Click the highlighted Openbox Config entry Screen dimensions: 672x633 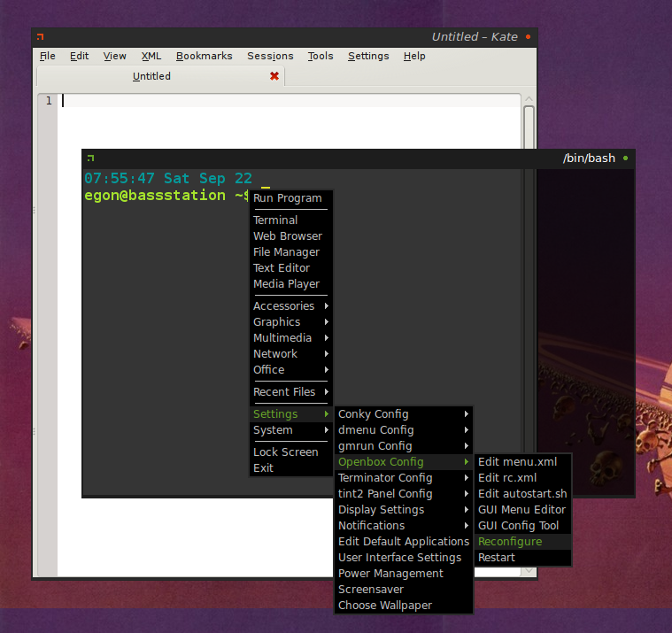pos(403,461)
